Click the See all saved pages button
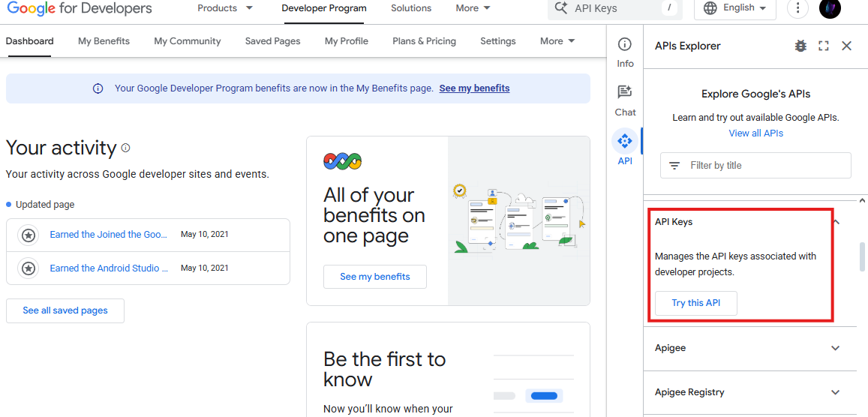868x417 pixels. tap(65, 310)
